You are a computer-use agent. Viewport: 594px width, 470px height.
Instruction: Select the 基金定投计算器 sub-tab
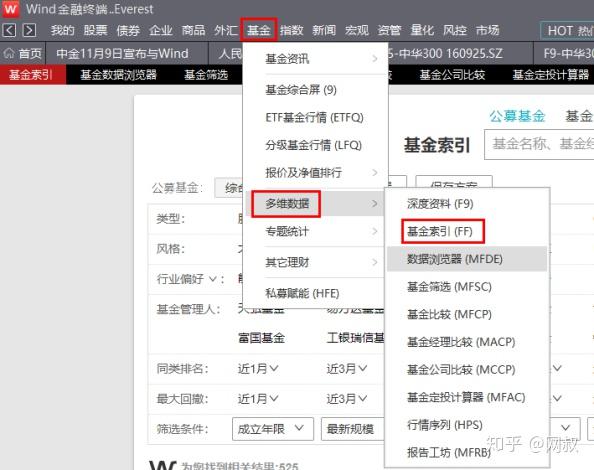click(551, 75)
